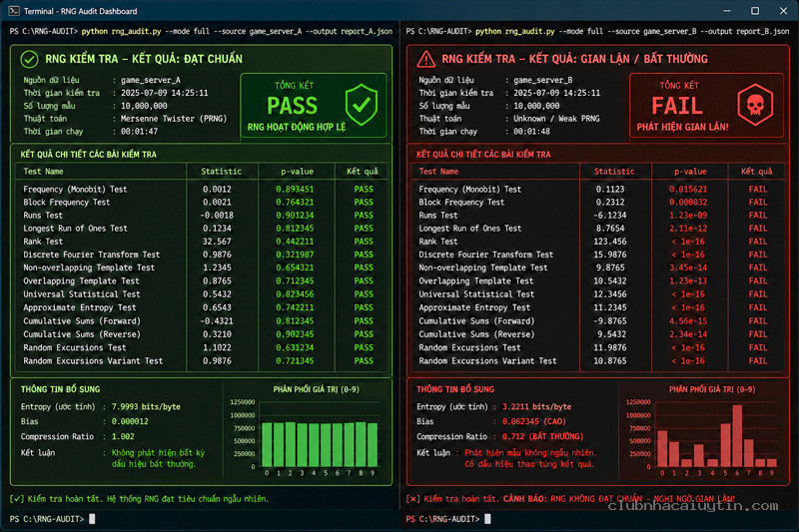The image size is (799, 532).
Task: Click the green entropy value 7.9993 bits/byte
Action: tap(146, 407)
